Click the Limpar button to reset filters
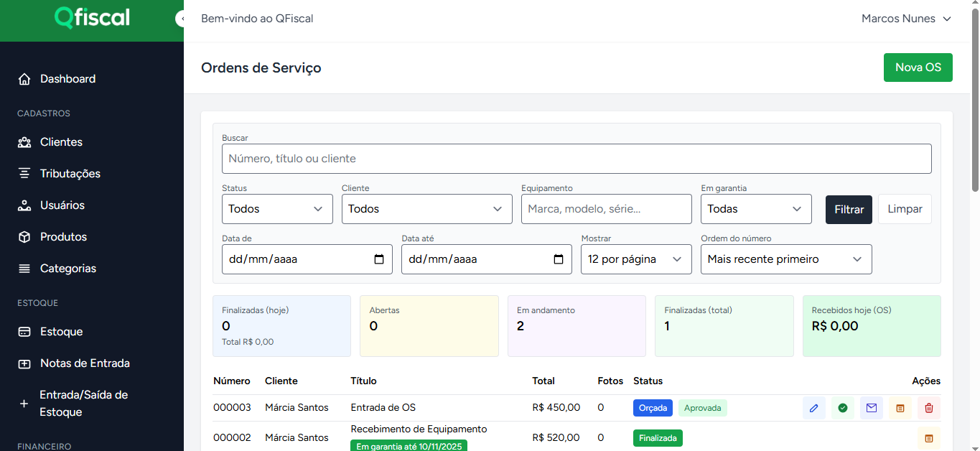980x451 pixels. pyautogui.click(x=905, y=209)
